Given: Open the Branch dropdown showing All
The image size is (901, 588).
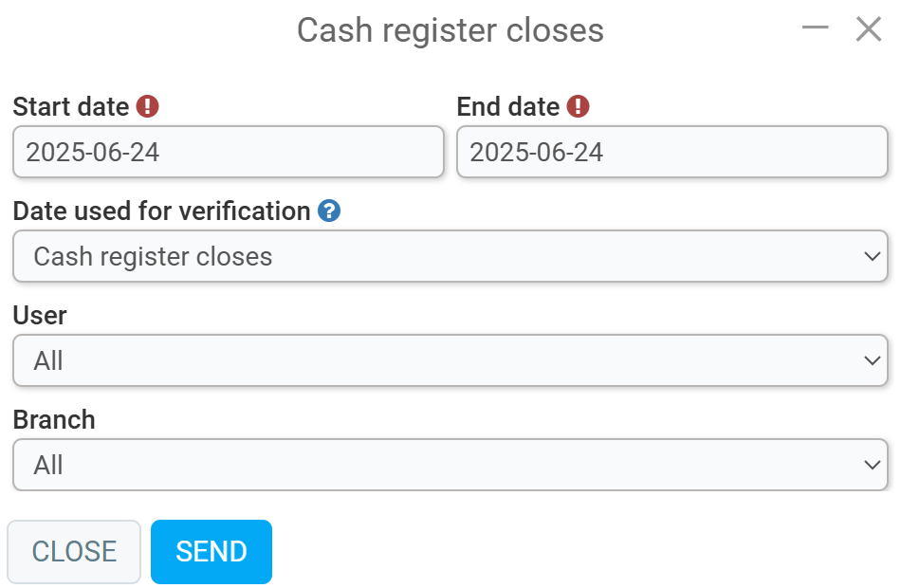Looking at the screenshot, I should click(x=450, y=465).
